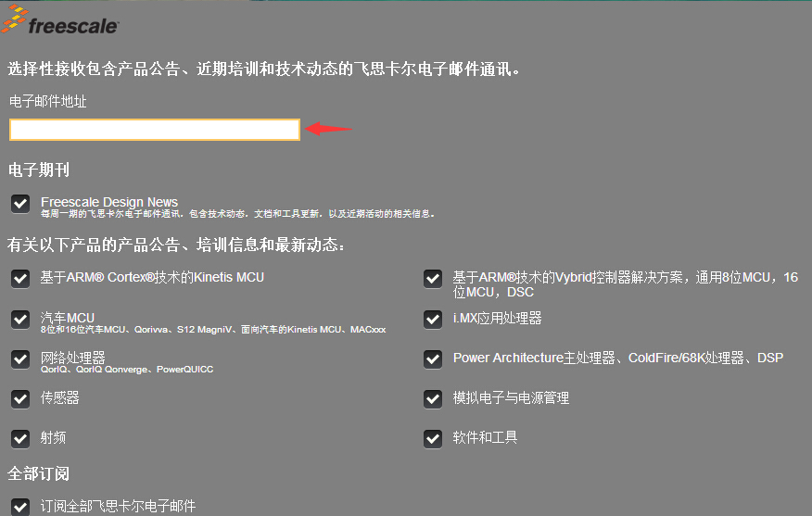Uncheck the 网络处理器 checkbox
Viewport: 812px width, 516px height.
pos(20,359)
